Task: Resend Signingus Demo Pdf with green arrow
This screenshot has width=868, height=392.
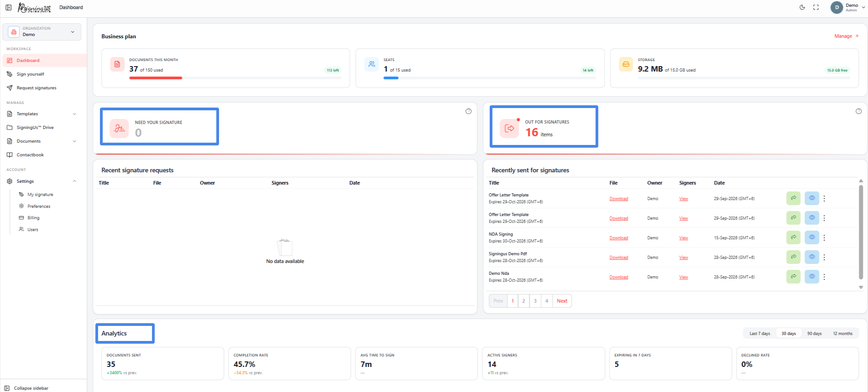Action: point(793,257)
